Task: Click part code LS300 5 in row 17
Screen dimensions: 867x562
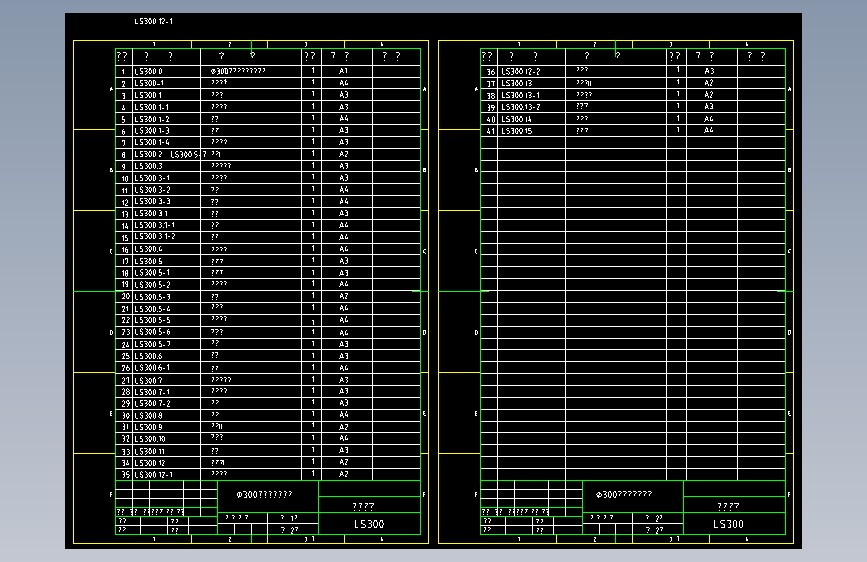Action: pos(149,261)
